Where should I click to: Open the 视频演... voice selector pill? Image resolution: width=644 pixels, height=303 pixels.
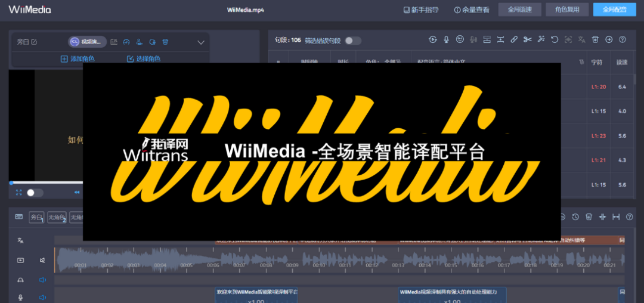(87, 42)
